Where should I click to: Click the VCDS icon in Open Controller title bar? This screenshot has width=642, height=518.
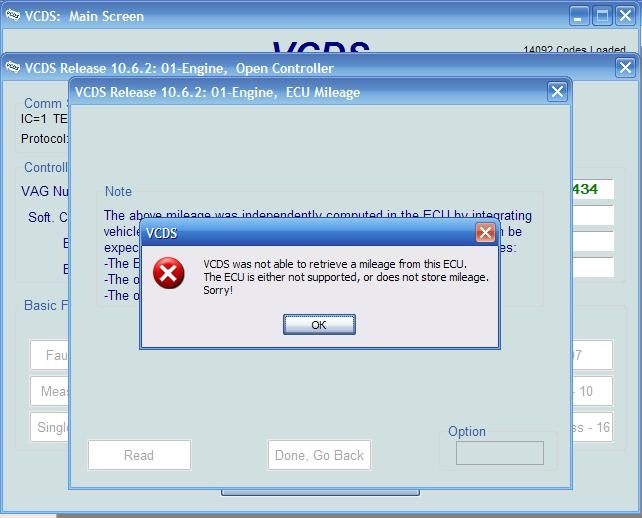click(x=13, y=67)
